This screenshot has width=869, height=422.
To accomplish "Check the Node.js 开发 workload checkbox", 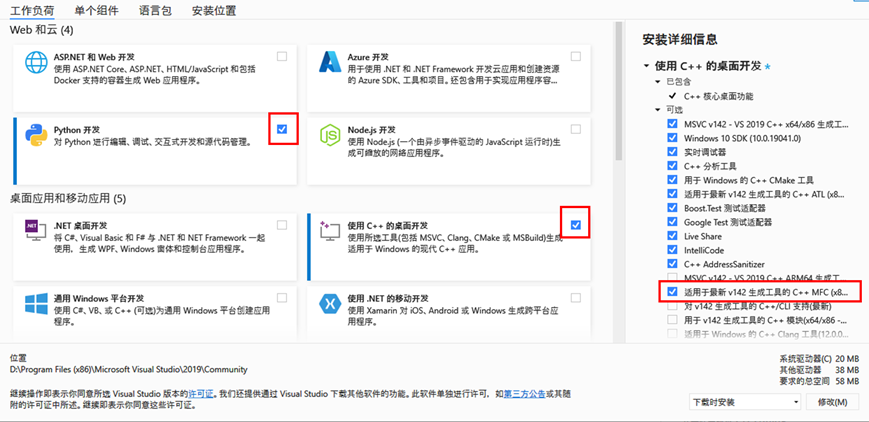I will tap(576, 129).
